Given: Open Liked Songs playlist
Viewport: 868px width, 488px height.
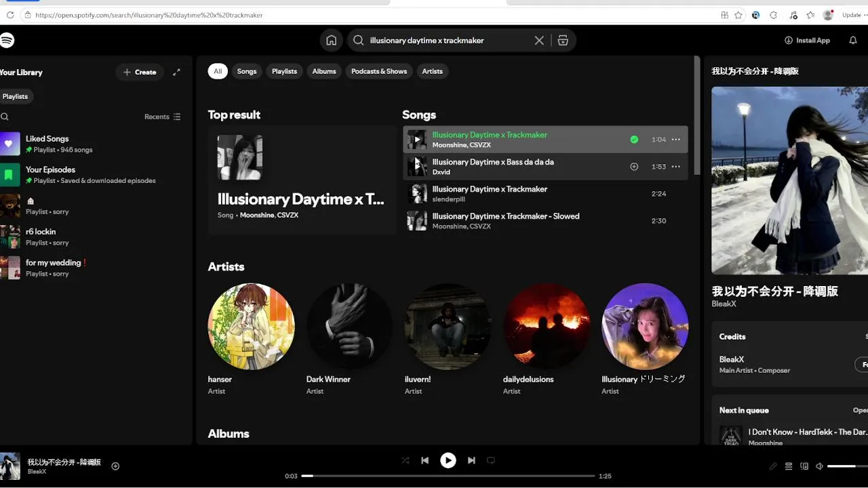Looking at the screenshot, I should tap(95, 144).
